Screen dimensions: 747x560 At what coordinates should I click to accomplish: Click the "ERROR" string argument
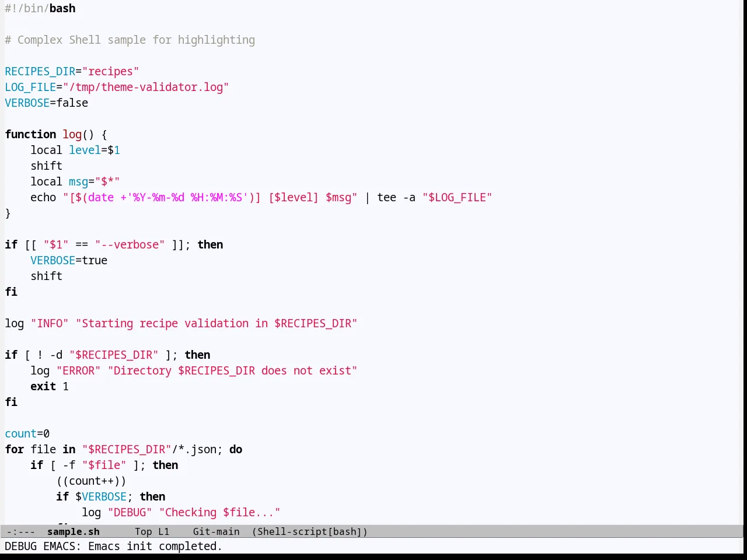pos(79,370)
